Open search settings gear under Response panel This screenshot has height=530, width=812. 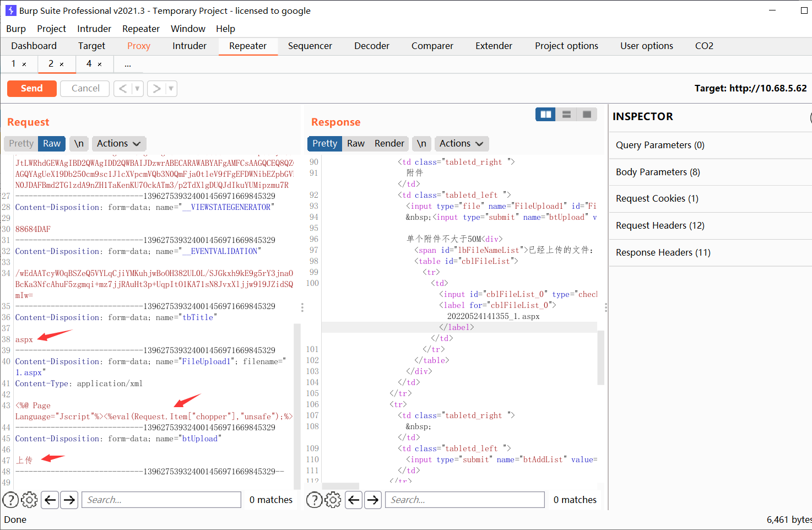pos(333,500)
